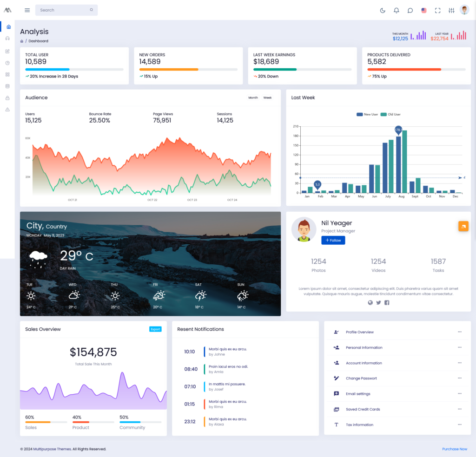This screenshot has height=457, width=476.
Task: Open the headphones support icon in sidebar
Action: tap(7, 39)
